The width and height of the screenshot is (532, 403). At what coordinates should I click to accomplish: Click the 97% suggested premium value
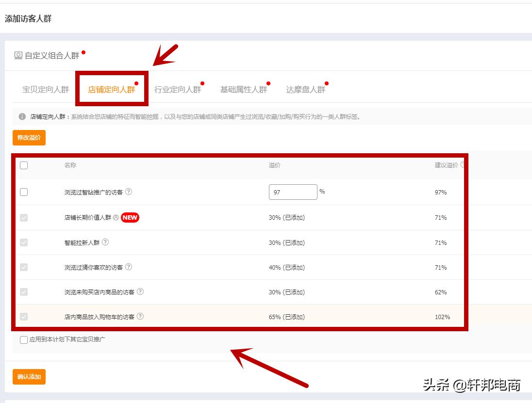click(x=441, y=192)
